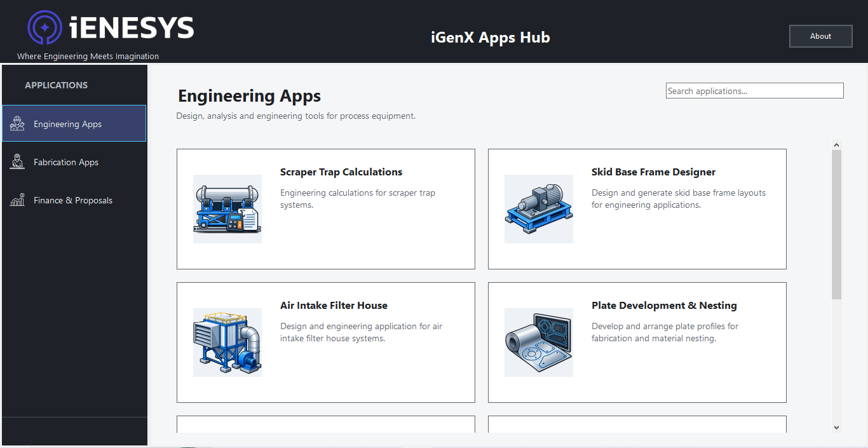Click the Plate Development & Nesting title

click(x=664, y=306)
